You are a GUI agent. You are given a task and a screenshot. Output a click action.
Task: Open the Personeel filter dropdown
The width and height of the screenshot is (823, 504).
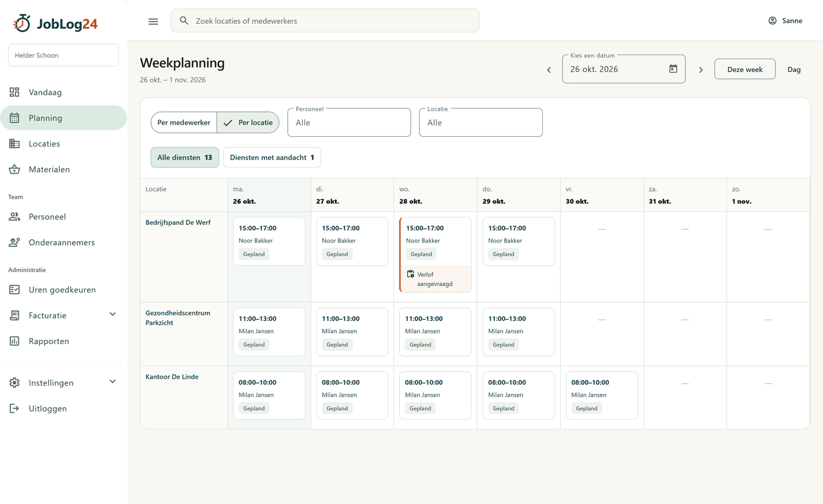[349, 122]
